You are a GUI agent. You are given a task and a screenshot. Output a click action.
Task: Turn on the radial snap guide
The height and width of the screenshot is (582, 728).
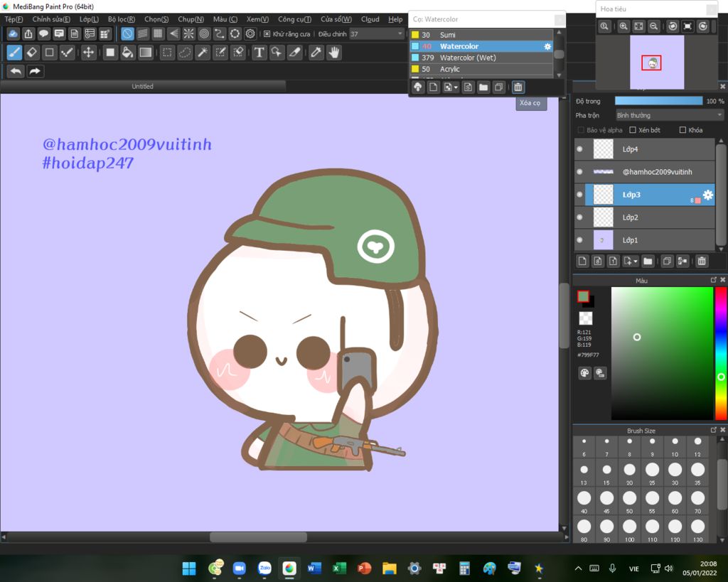pos(188,33)
